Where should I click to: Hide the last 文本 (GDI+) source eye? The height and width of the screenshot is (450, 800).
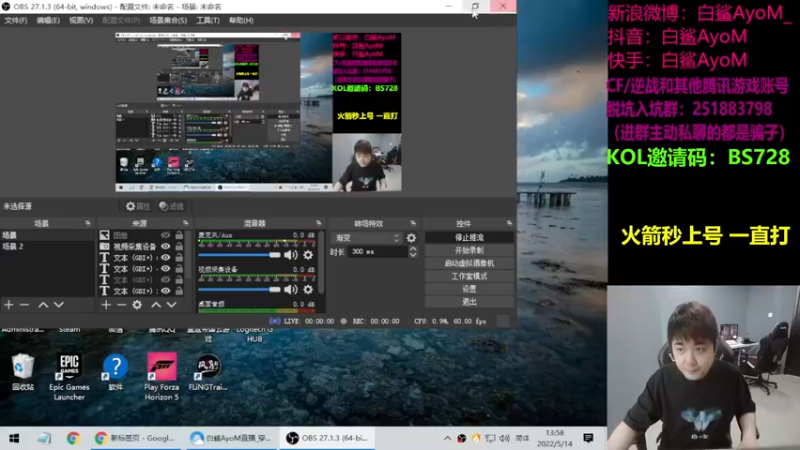click(x=166, y=291)
